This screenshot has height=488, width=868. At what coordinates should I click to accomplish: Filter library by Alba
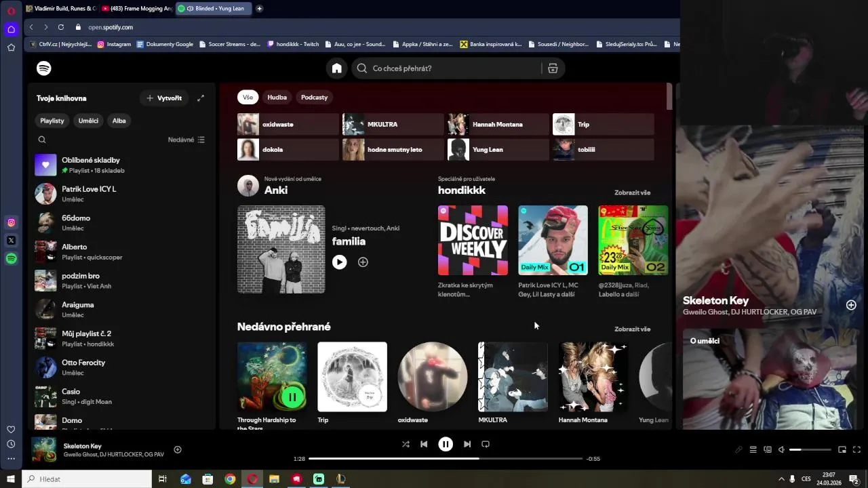tap(119, 121)
